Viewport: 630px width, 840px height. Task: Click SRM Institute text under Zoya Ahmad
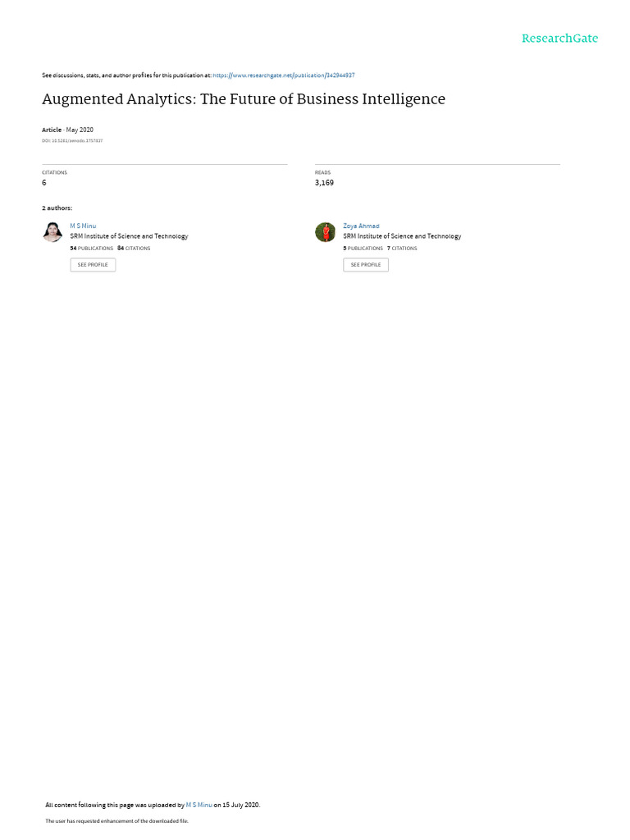pyautogui.click(x=402, y=236)
